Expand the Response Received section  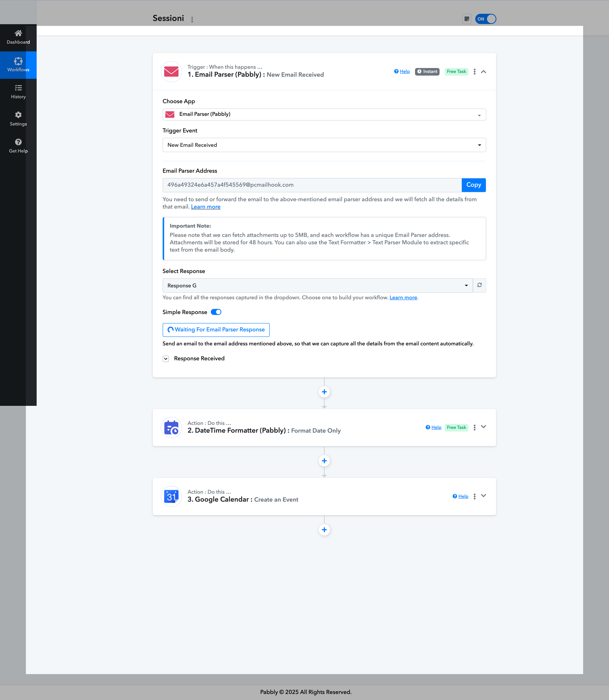tap(166, 359)
